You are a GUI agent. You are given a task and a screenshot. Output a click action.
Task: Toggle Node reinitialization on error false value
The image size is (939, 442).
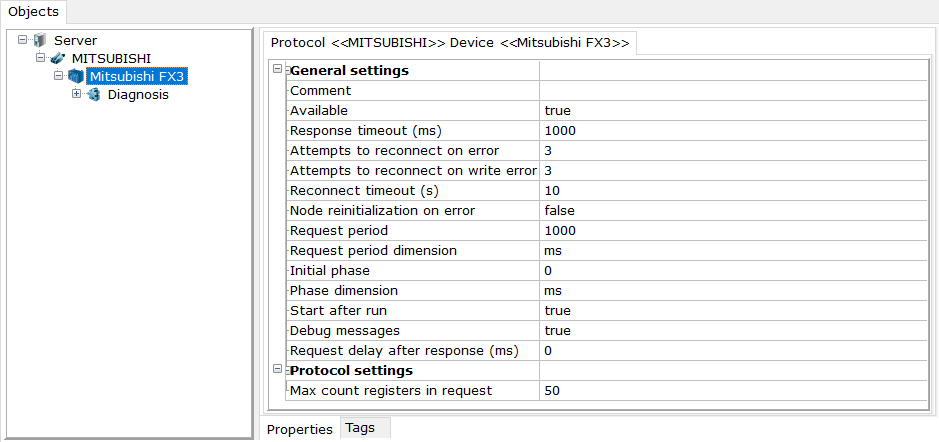(x=734, y=211)
